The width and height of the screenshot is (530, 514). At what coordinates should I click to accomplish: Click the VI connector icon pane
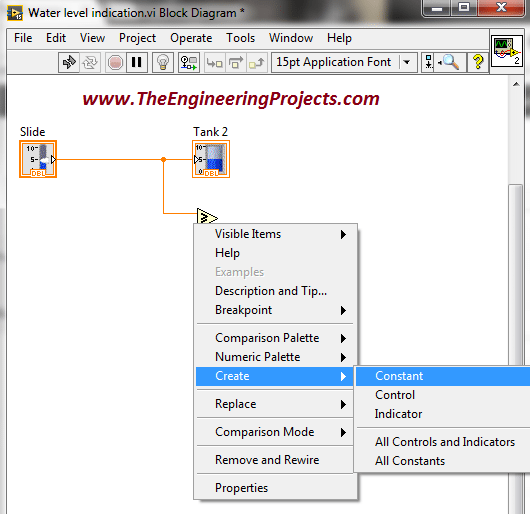(507, 51)
